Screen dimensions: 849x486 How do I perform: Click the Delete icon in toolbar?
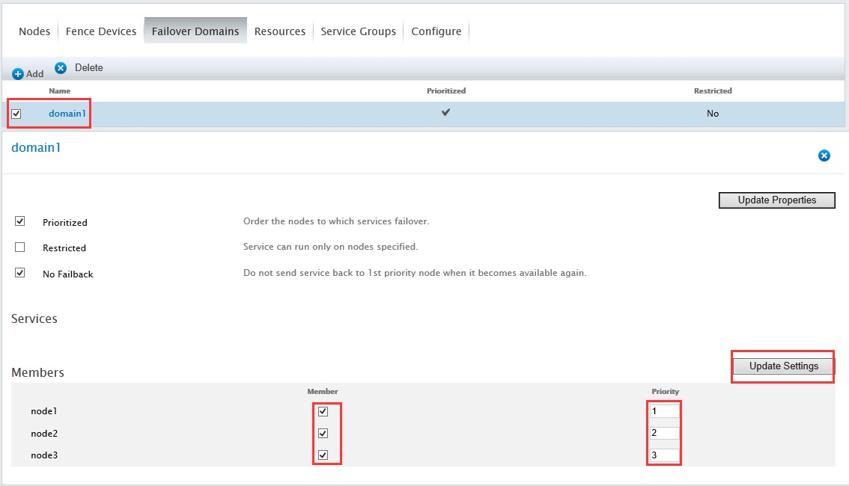pyautogui.click(x=60, y=68)
